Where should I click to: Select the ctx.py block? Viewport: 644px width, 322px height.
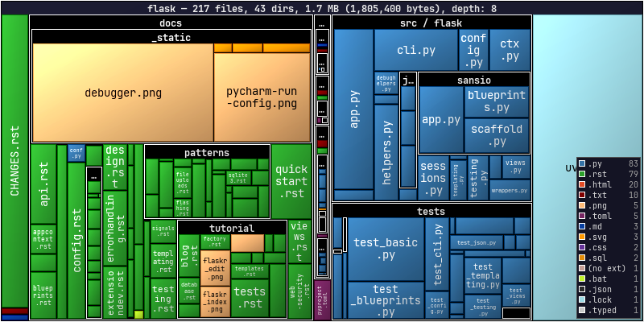(x=510, y=50)
